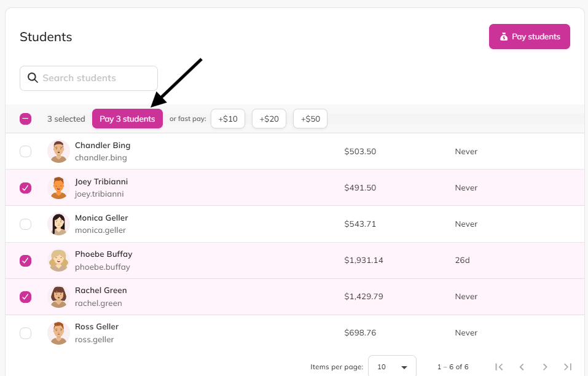The image size is (588, 376).
Task: Go to the first page
Action: (499, 367)
